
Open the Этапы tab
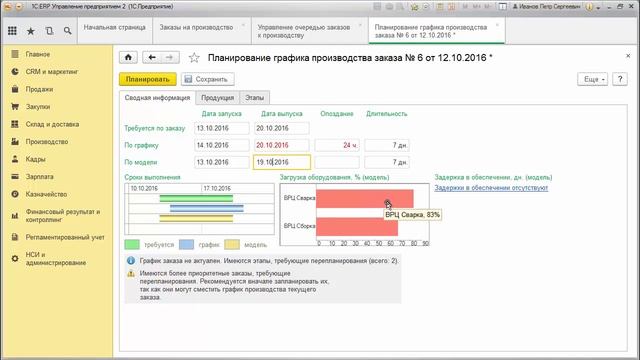tap(254, 98)
